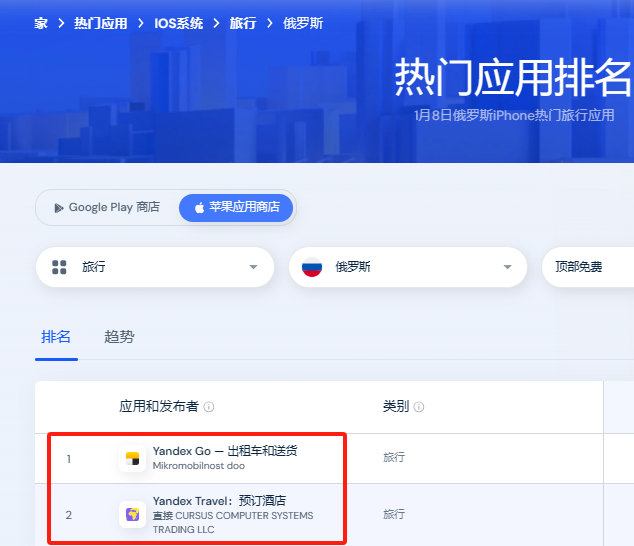Switch to the 趋势 tab
Screen dimensions: 634x546
pos(119,336)
